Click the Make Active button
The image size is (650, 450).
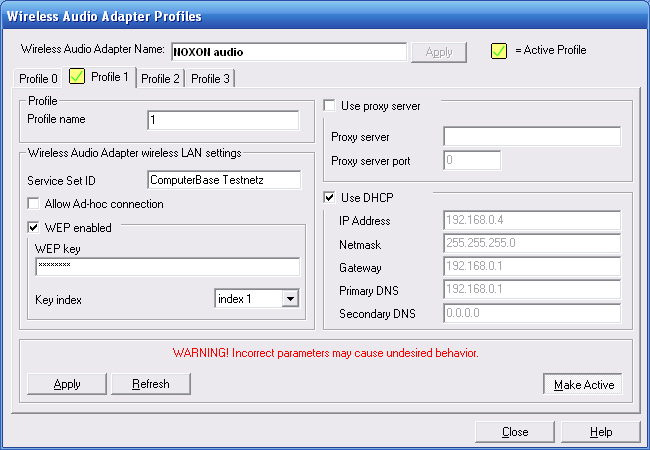click(x=583, y=385)
